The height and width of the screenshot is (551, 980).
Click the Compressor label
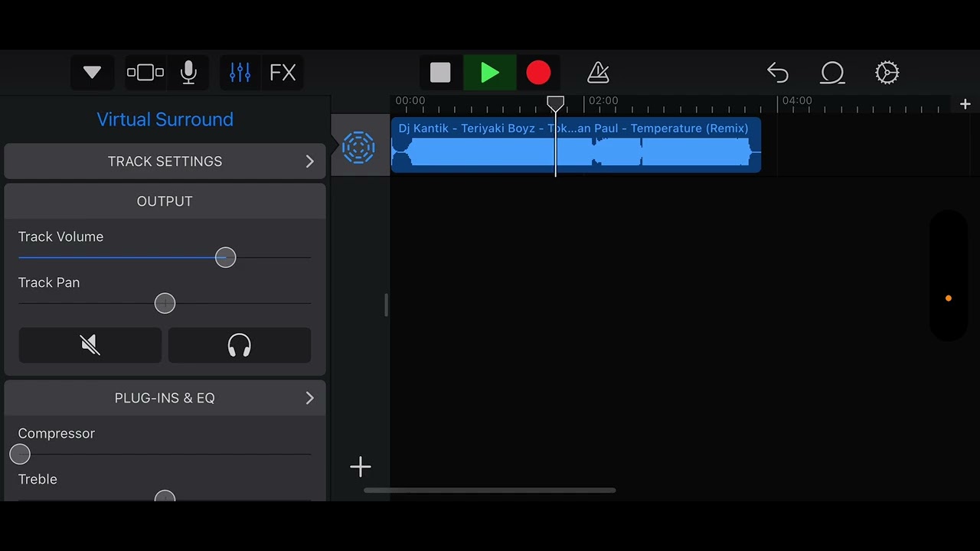click(57, 434)
